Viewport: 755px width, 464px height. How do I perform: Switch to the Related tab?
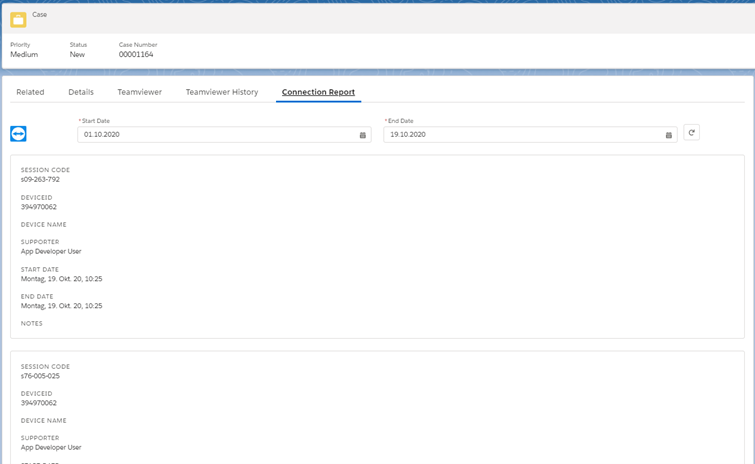[30, 92]
